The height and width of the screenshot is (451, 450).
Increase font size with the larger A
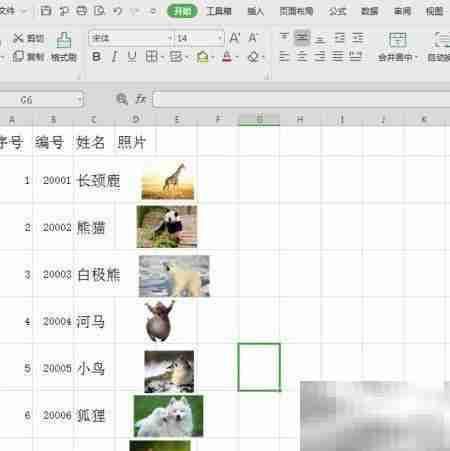pos(235,38)
